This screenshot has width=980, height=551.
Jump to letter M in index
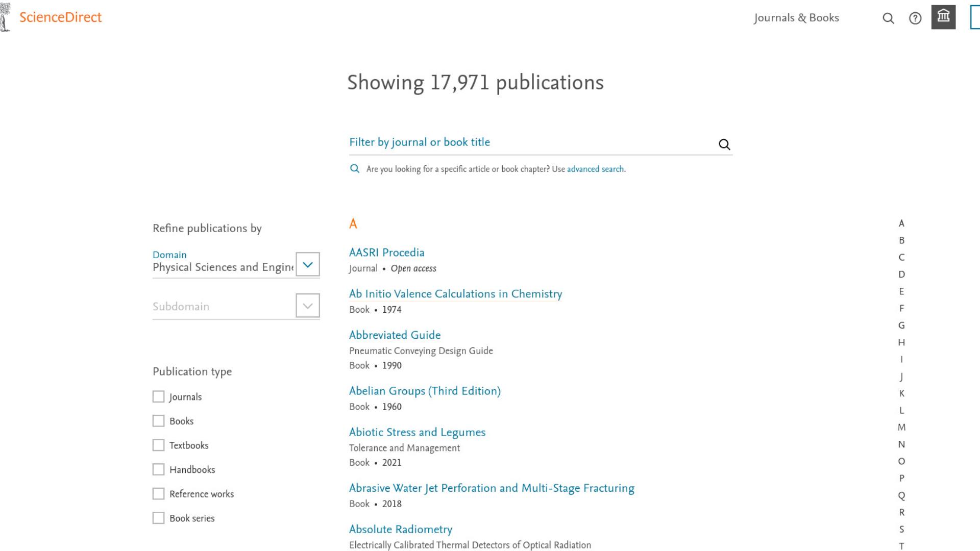tap(901, 428)
